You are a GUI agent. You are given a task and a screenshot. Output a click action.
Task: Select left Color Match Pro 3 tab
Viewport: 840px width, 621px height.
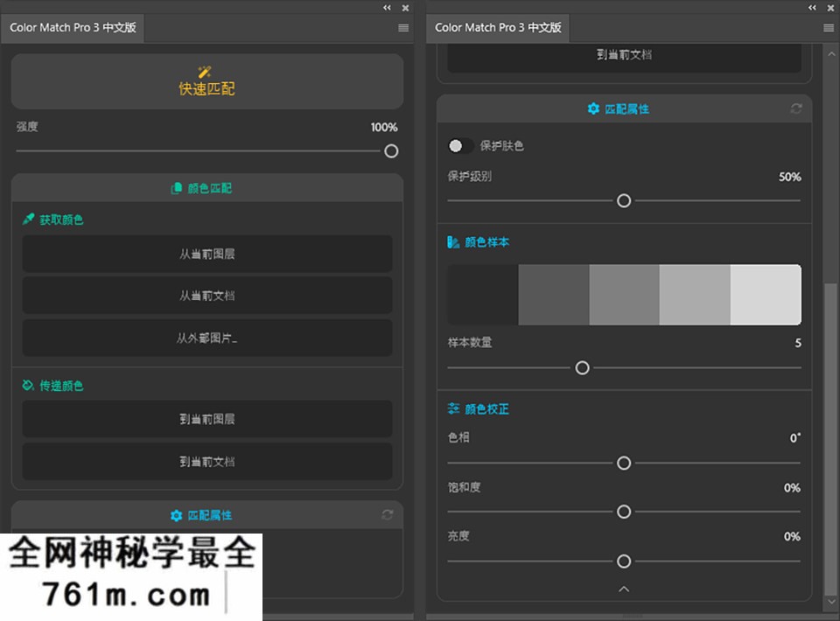(73, 28)
